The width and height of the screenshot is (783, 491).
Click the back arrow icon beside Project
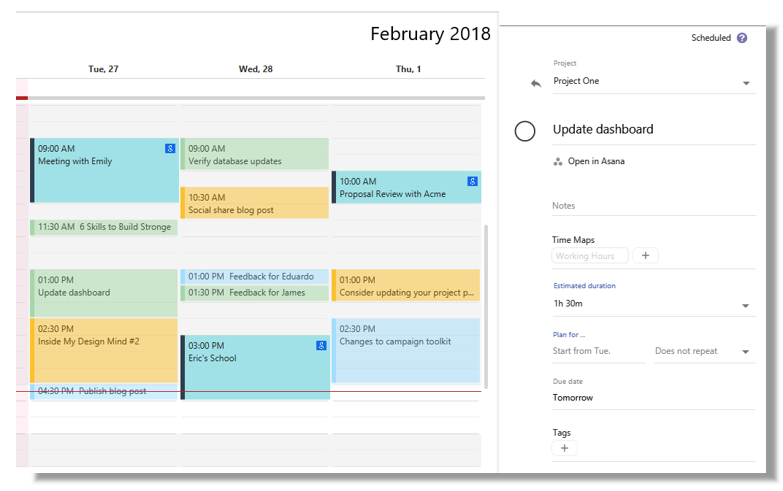(536, 83)
